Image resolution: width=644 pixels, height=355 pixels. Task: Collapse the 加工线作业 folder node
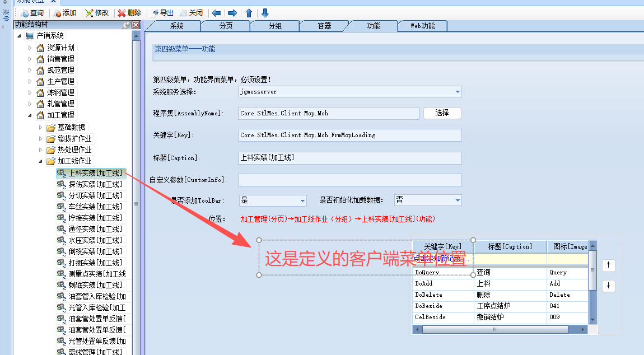pos(41,161)
